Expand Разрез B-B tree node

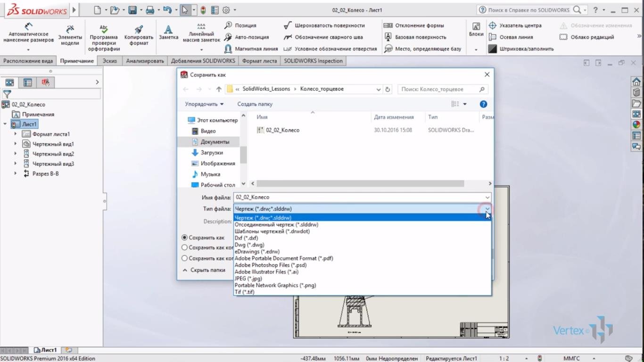pos(16,173)
